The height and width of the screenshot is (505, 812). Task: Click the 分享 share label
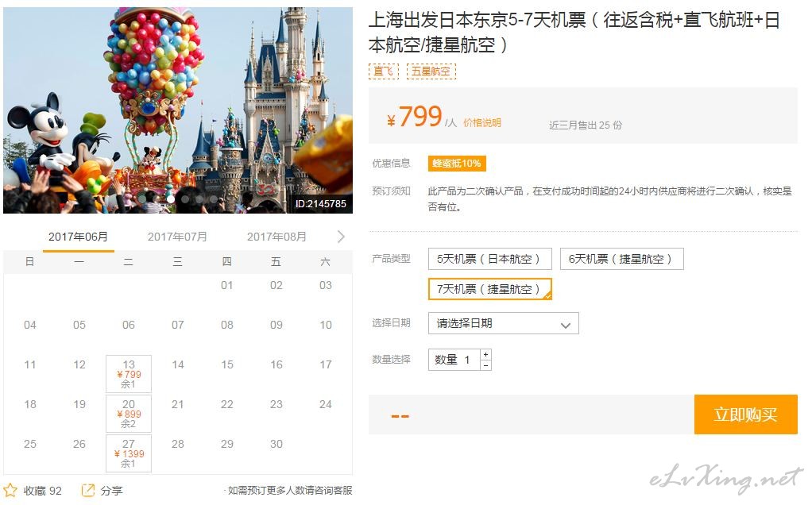tap(111, 491)
